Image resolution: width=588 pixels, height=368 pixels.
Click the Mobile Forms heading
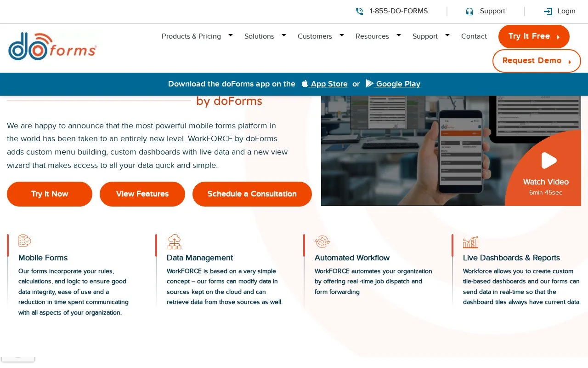43,258
